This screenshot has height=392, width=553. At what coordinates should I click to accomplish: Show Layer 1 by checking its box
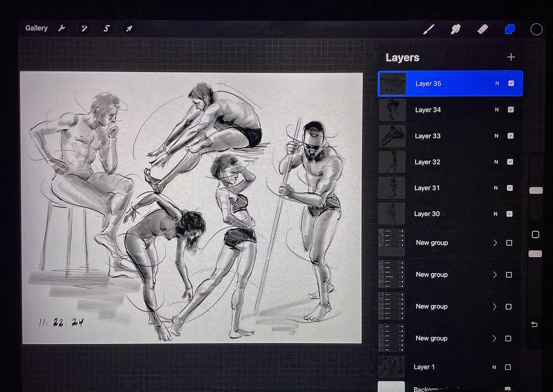(508, 367)
